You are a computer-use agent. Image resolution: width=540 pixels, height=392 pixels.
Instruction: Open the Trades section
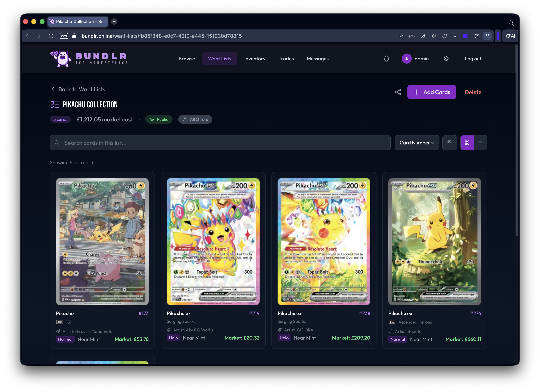(286, 59)
